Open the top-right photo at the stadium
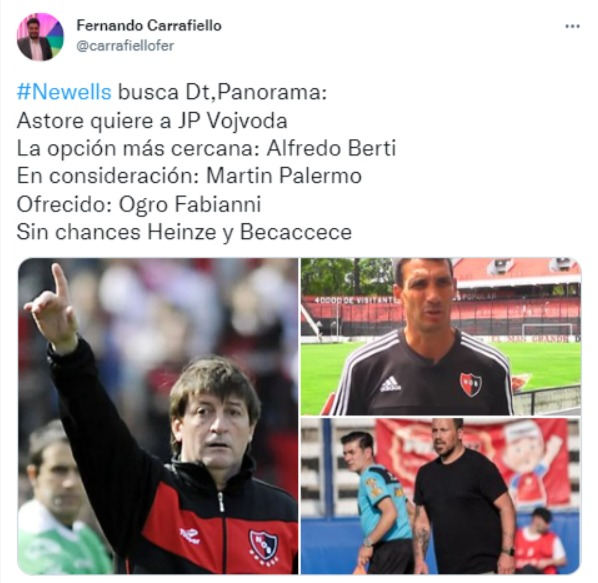This screenshot has width=598, height=583. tap(441, 337)
